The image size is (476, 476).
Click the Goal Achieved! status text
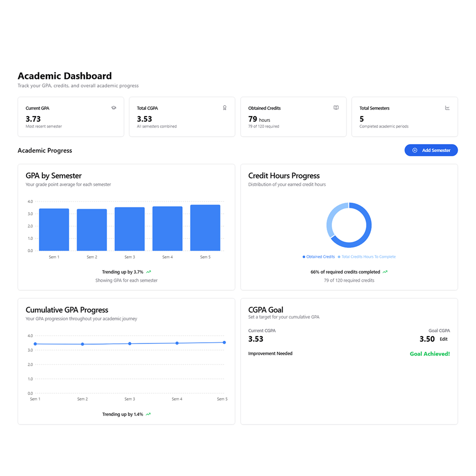coord(429,354)
